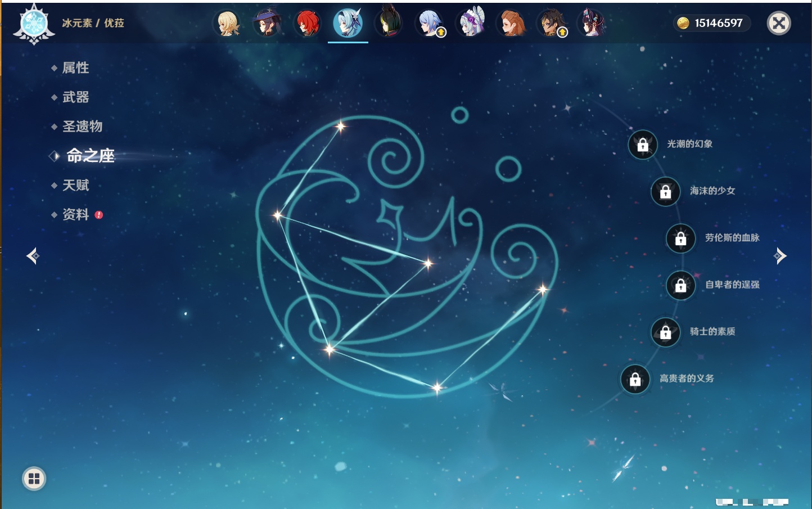Select the highlighted Eula portrait
The width and height of the screenshot is (812, 509).
pyautogui.click(x=348, y=23)
